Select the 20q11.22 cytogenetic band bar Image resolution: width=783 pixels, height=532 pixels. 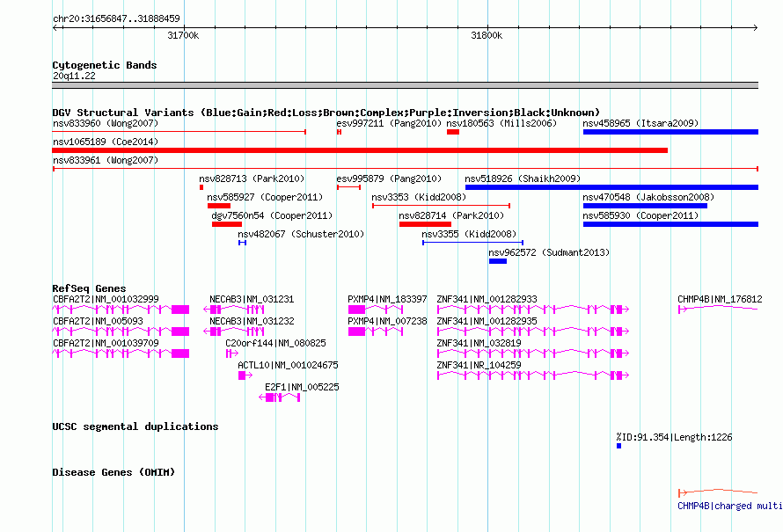405,85
